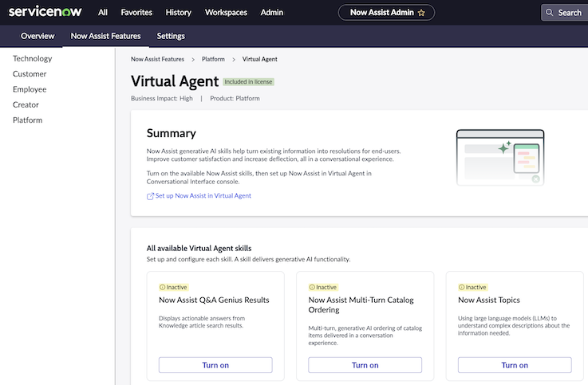Click the Summary heading
Image resolution: width=588 pixels, height=385 pixels.
tap(172, 133)
